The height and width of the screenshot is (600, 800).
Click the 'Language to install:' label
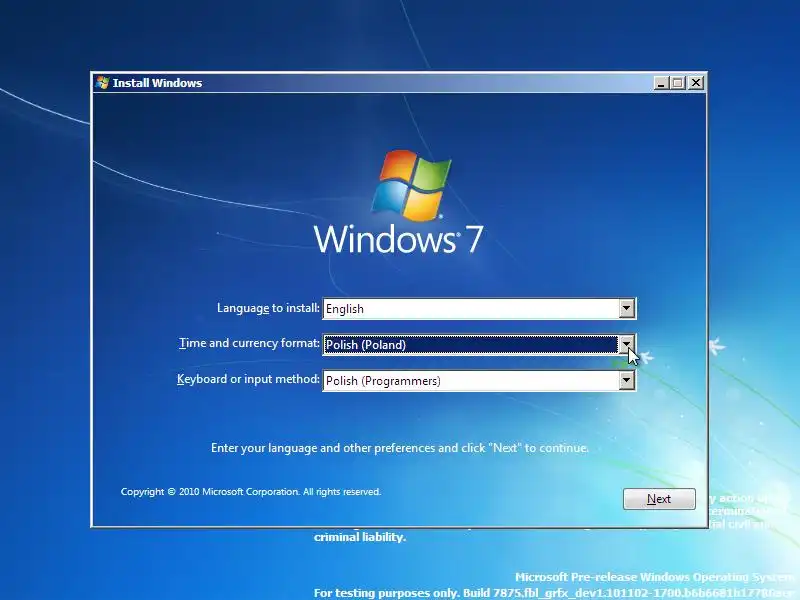pos(268,308)
